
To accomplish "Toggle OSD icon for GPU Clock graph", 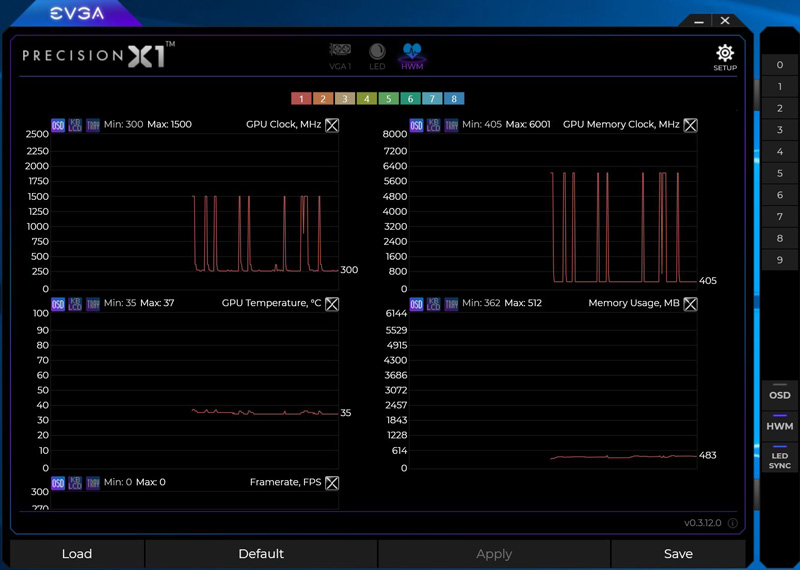I will click(x=58, y=125).
